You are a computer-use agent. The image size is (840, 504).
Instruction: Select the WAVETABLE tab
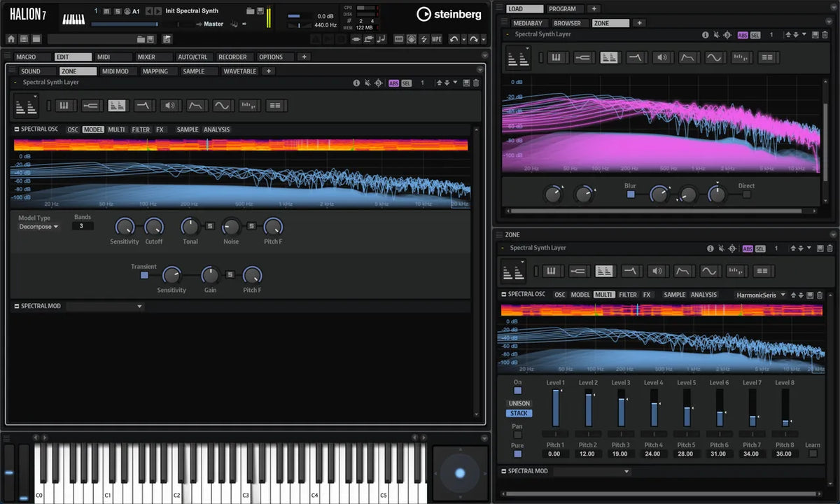(240, 71)
